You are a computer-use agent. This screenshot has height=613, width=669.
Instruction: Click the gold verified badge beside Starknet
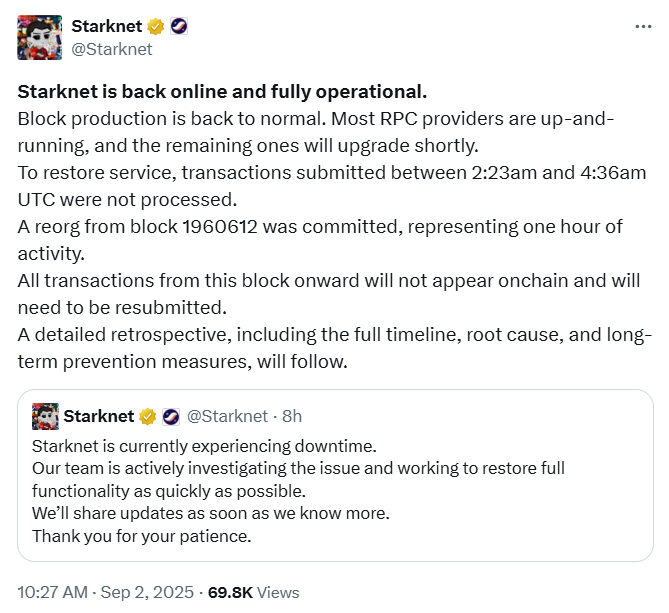pyautogui.click(x=156, y=27)
